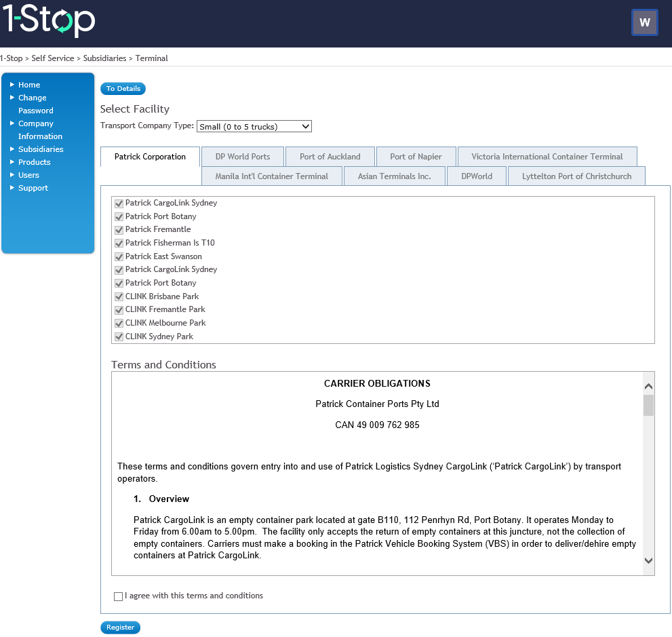The width and height of the screenshot is (672, 637).
Task: Click the arrow bullet beside Company Information
Action: point(12,123)
